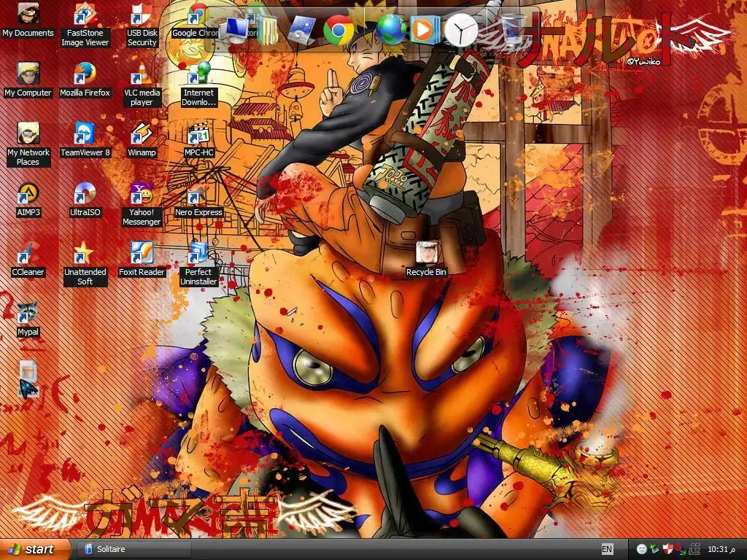Image resolution: width=747 pixels, height=560 pixels.
Task: Open the CCleaner shortcut
Action: tap(28, 260)
